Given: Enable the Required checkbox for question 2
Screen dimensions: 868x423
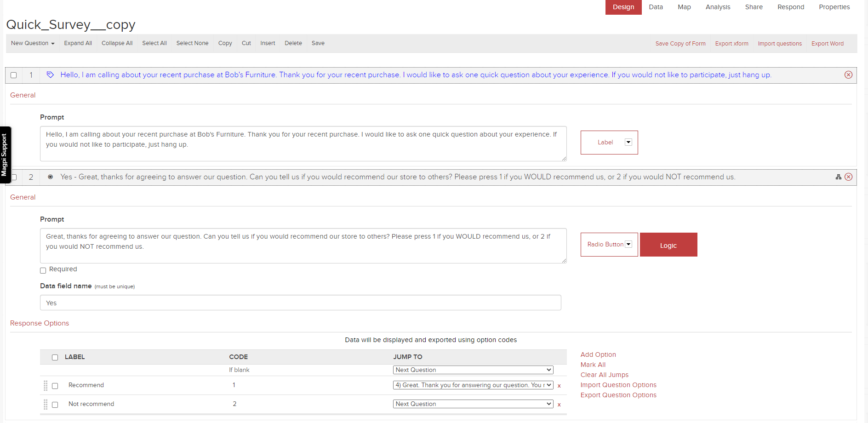Looking at the screenshot, I should pos(43,270).
